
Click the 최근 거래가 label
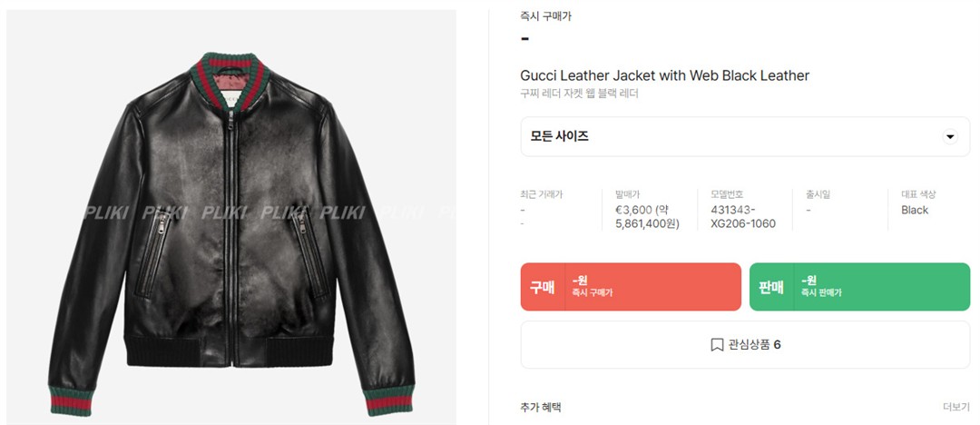click(541, 194)
